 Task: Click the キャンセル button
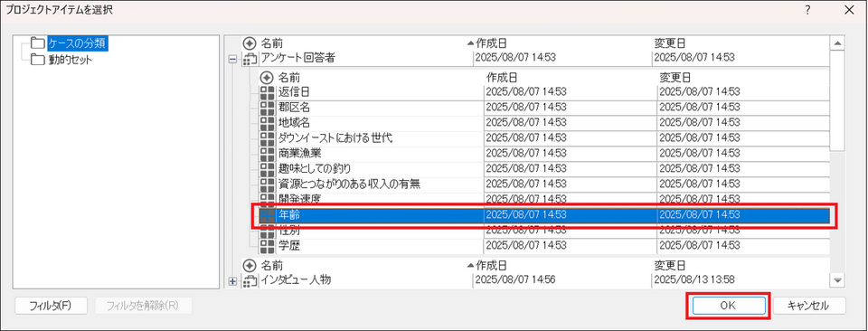coord(808,306)
